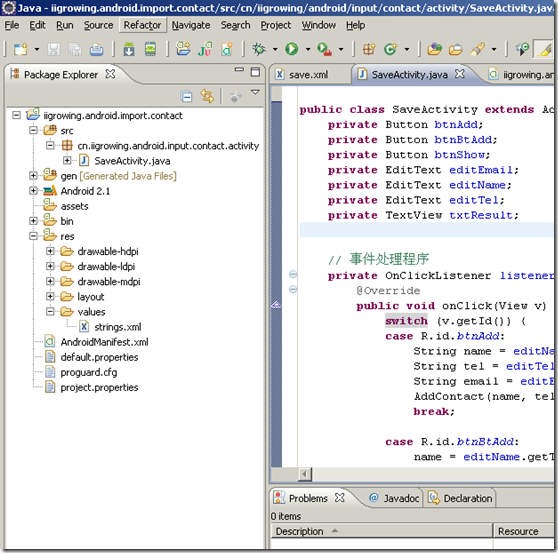Open the External Tools dropdown arrow
Image resolution: width=558 pixels, height=553 pixels.
[341, 49]
